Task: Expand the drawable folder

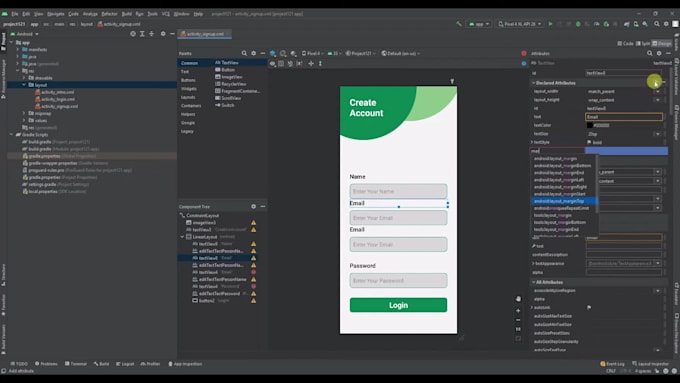Action: (x=24, y=78)
